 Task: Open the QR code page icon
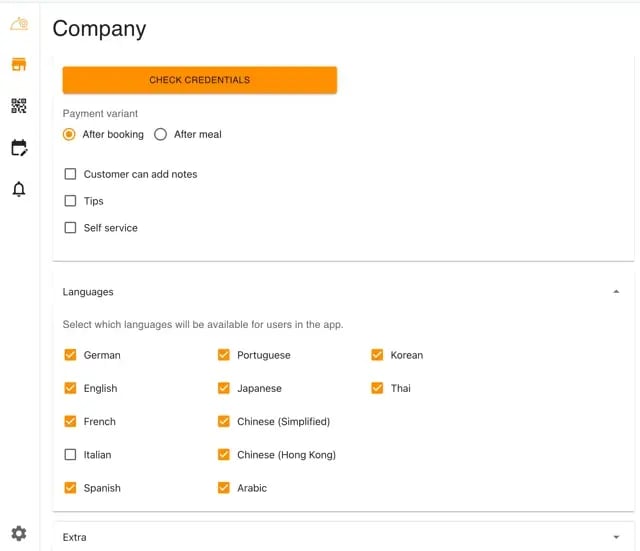pos(19,106)
